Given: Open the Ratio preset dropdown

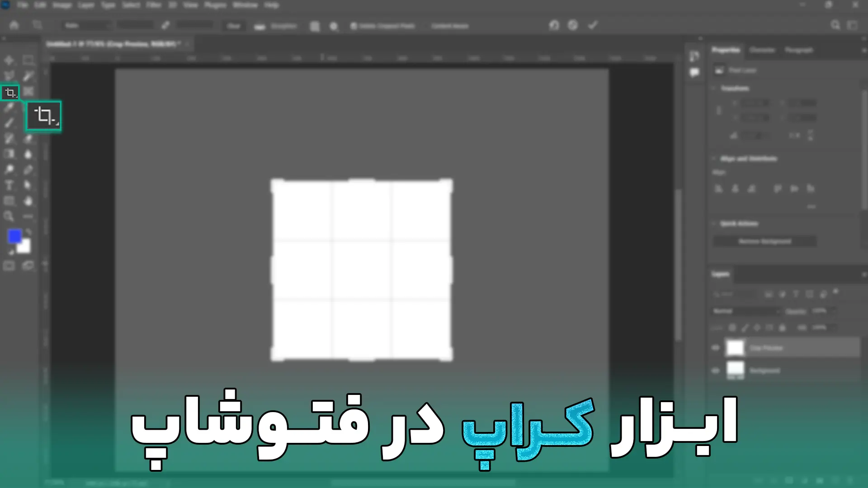Looking at the screenshot, I should (x=86, y=26).
